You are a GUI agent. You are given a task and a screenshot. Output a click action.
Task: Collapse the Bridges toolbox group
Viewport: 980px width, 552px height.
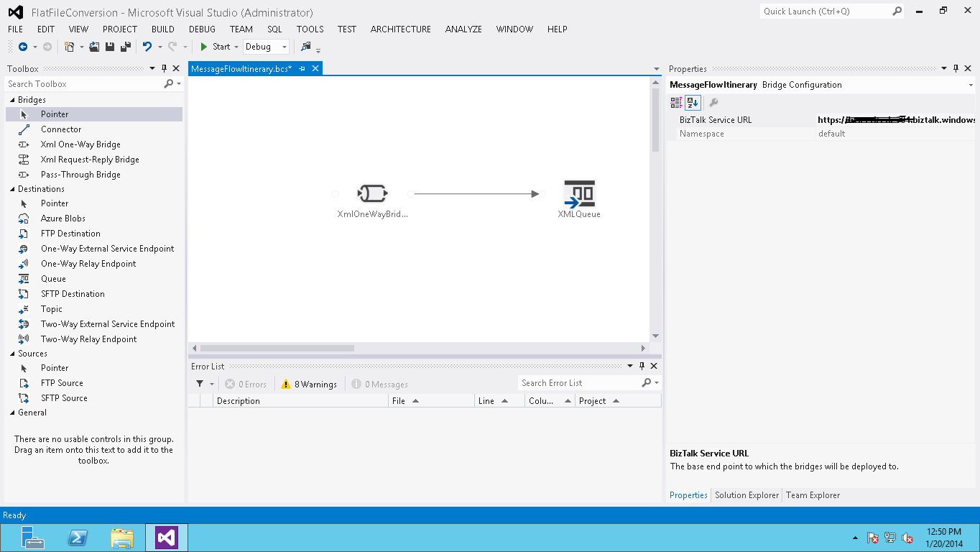tap(12, 100)
